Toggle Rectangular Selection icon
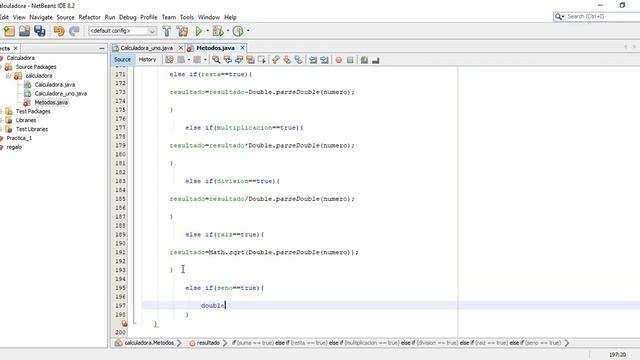The height and width of the screenshot is (360, 640). point(262,60)
